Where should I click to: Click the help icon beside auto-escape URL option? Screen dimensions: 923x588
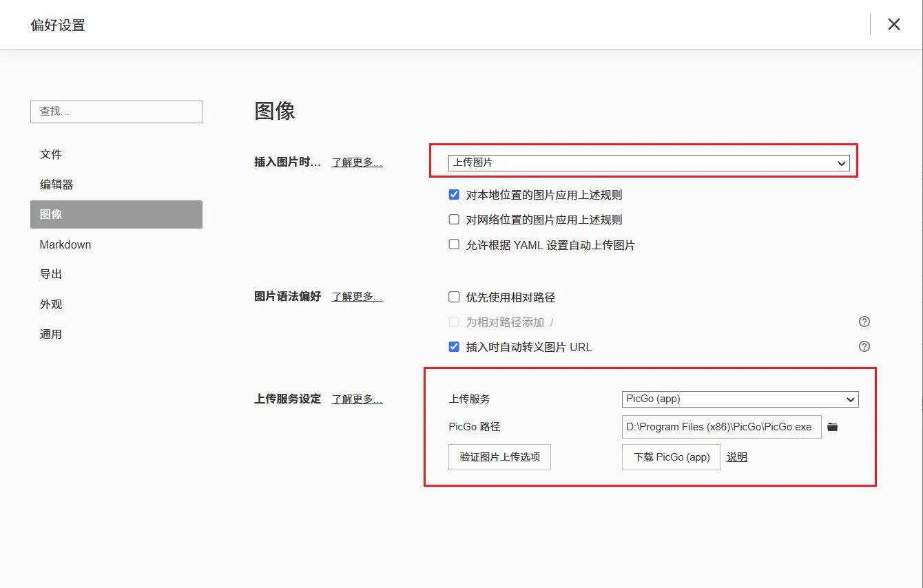(x=864, y=346)
